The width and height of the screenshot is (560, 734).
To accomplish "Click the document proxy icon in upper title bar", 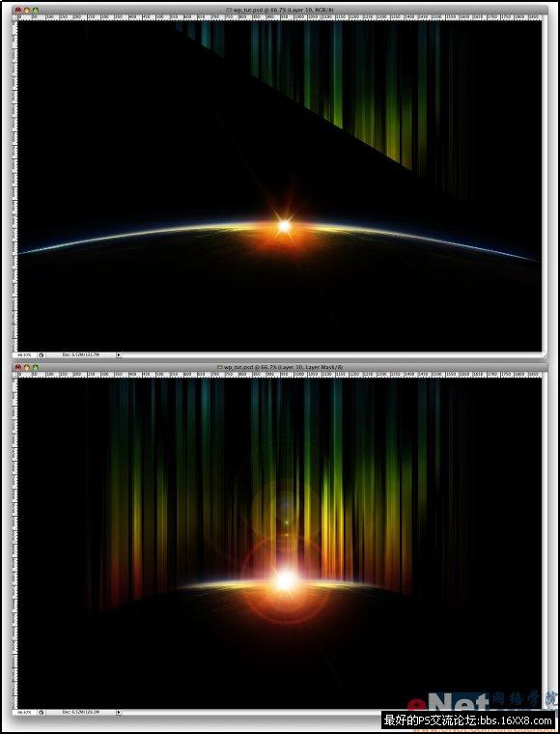I will (x=229, y=10).
